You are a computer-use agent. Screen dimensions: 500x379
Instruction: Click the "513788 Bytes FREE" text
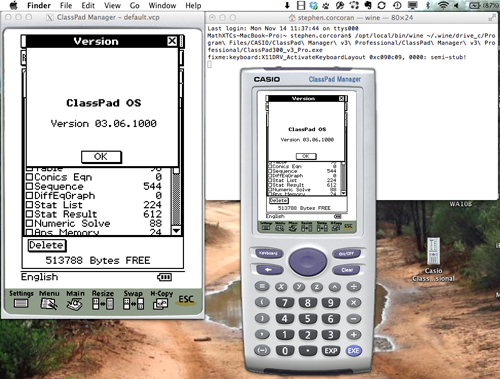coord(98,260)
